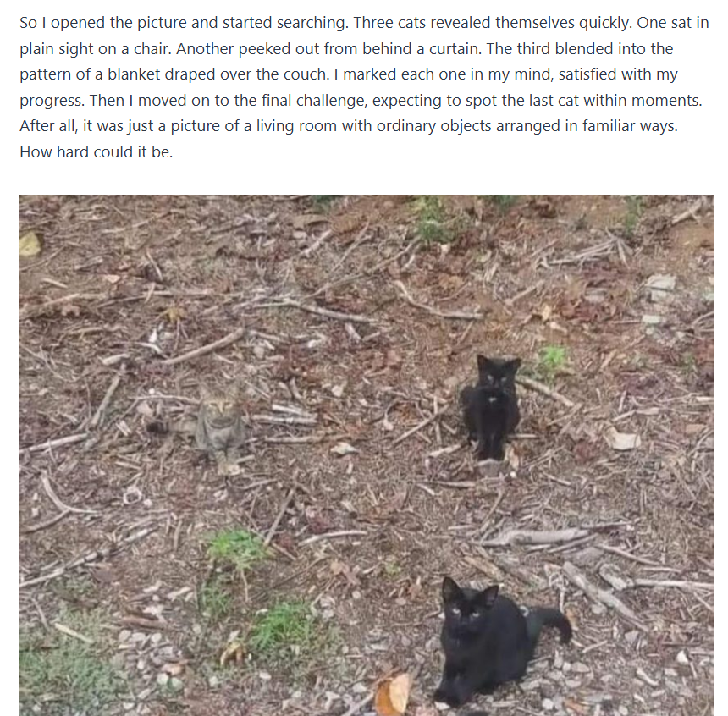Click the word "progress." starting the fourth line
This screenshot has width=728, height=716.
click(x=52, y=101)
